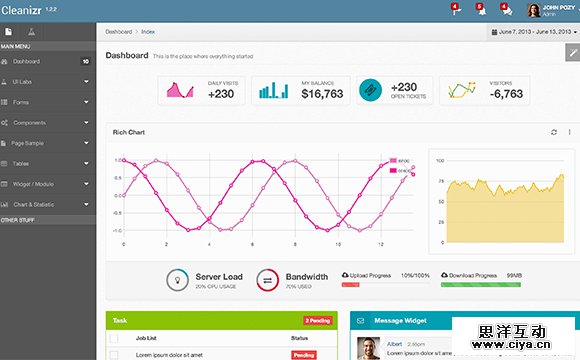The image size is (580, 360).
Task: Expand the Tables submenu arrow
Action: click(x=86, y=163)
